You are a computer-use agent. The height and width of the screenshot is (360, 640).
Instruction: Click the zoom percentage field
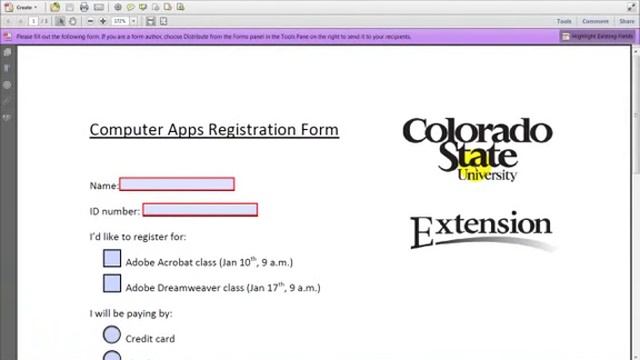point(120,21)
